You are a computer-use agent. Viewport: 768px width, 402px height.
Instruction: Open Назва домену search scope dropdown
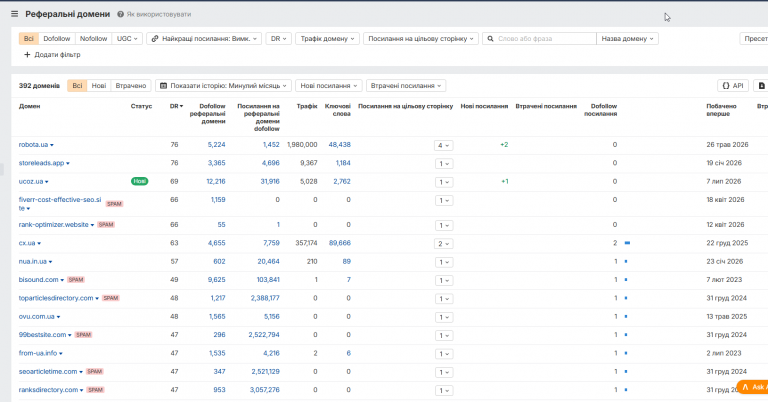(627, 39)
